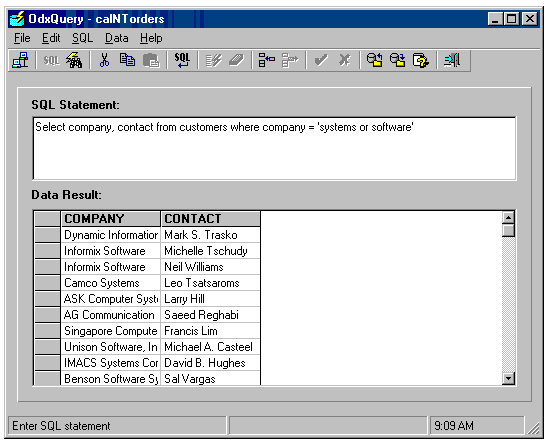The height and width of the screenshot is (444, 548).
Task: Click the left-arrow record navigation icon
Action: click(266, 60)
